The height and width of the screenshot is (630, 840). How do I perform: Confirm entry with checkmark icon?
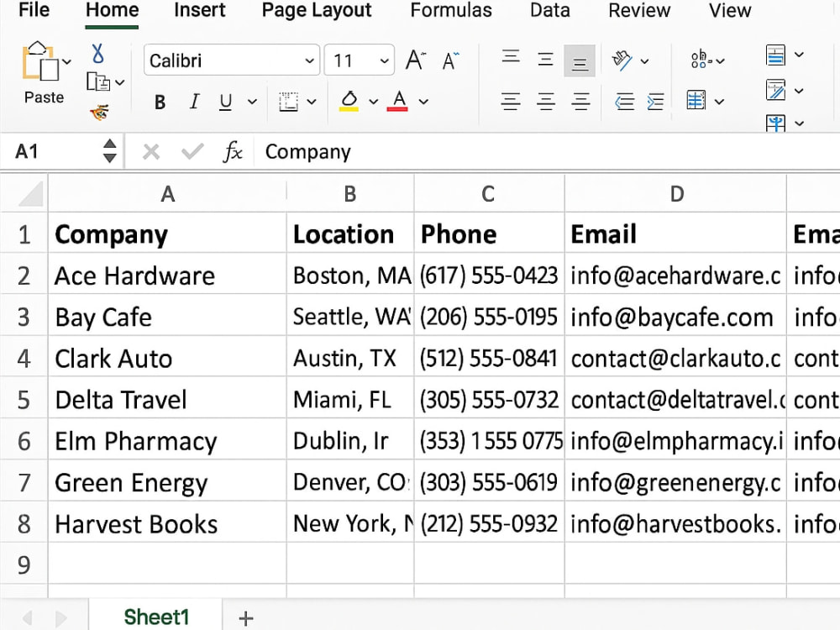pyautogui.click(x=192, y=151)
